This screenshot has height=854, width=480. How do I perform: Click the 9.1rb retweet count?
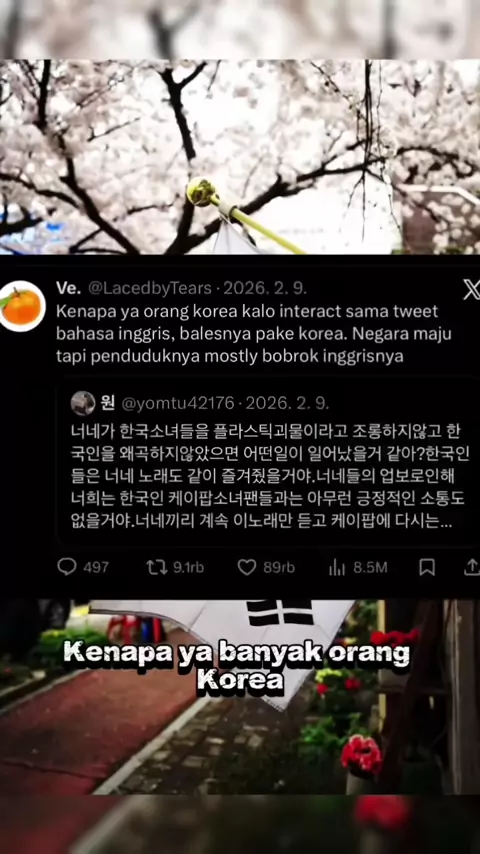tap(189, 568)
